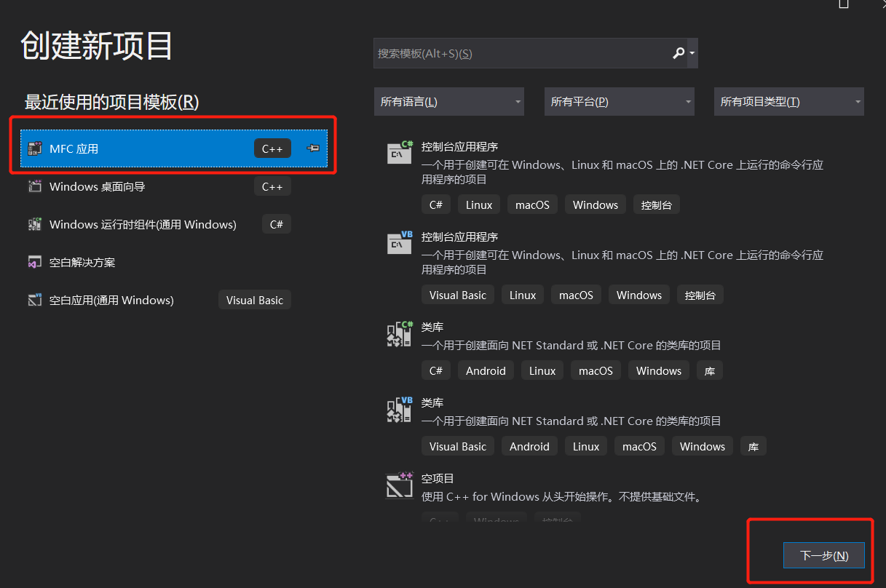Open the search options dropdown arrow
886x588 pixels.
(692, 54)
